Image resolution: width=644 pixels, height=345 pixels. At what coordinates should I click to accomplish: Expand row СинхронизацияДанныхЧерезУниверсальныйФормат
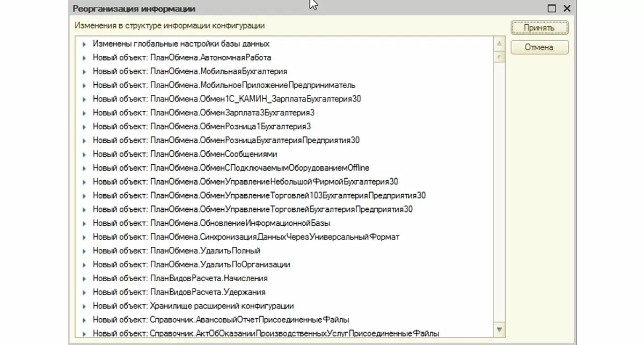(x=84, y=237)
